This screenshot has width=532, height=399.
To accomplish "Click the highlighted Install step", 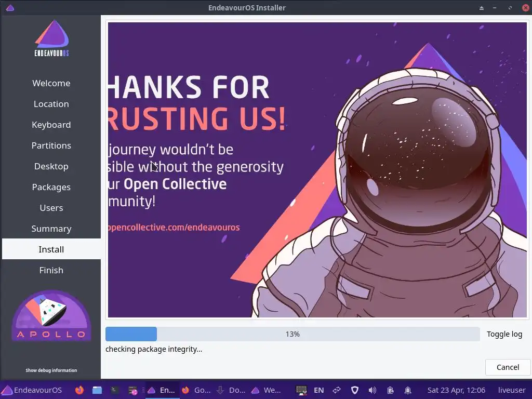I will click(51, 249).
